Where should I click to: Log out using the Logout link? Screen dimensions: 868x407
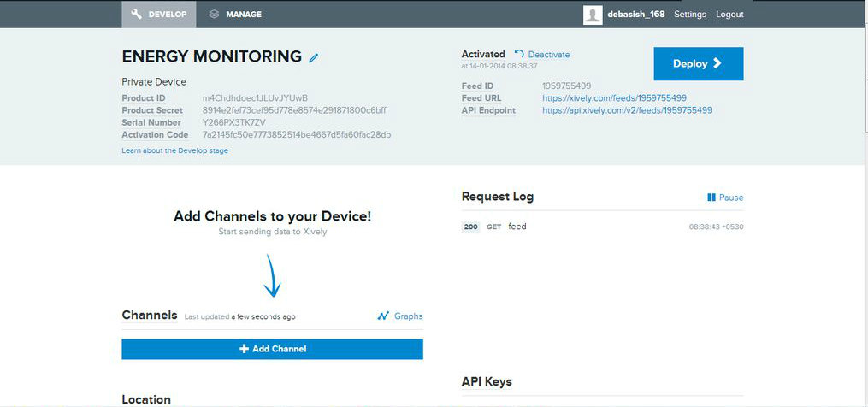[x=729, y=15]
